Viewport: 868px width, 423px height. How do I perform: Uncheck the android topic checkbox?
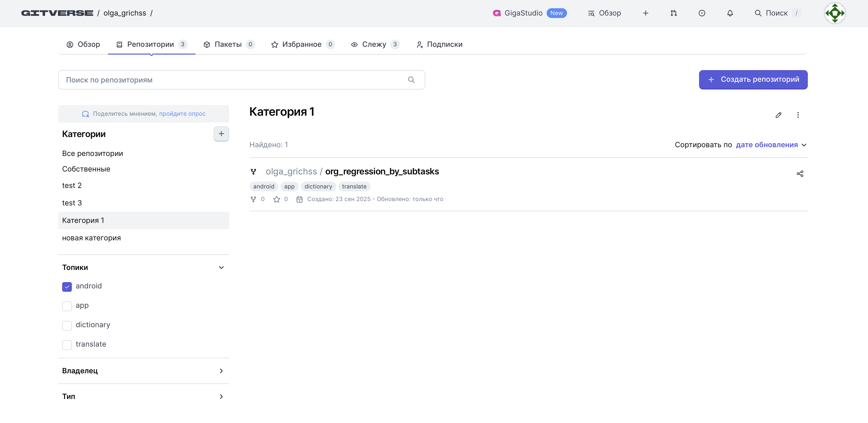click(x=67, y=287)
